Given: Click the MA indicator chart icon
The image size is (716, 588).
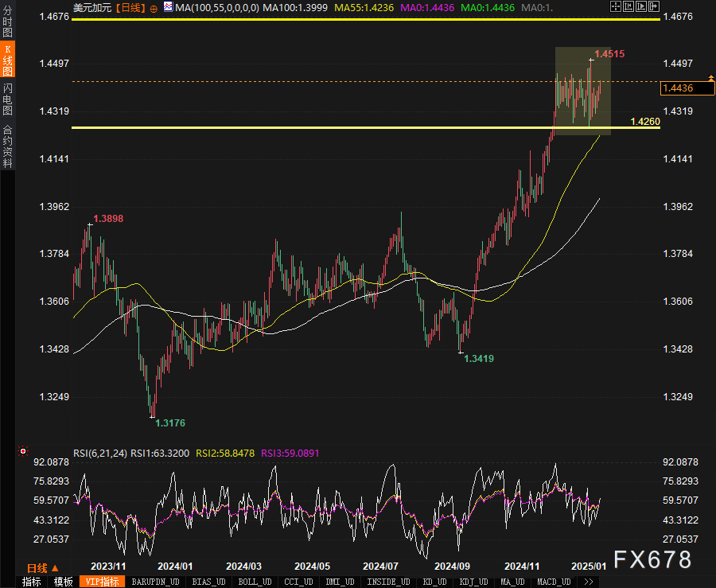Looking at the screenshot, I should (167, 8).
